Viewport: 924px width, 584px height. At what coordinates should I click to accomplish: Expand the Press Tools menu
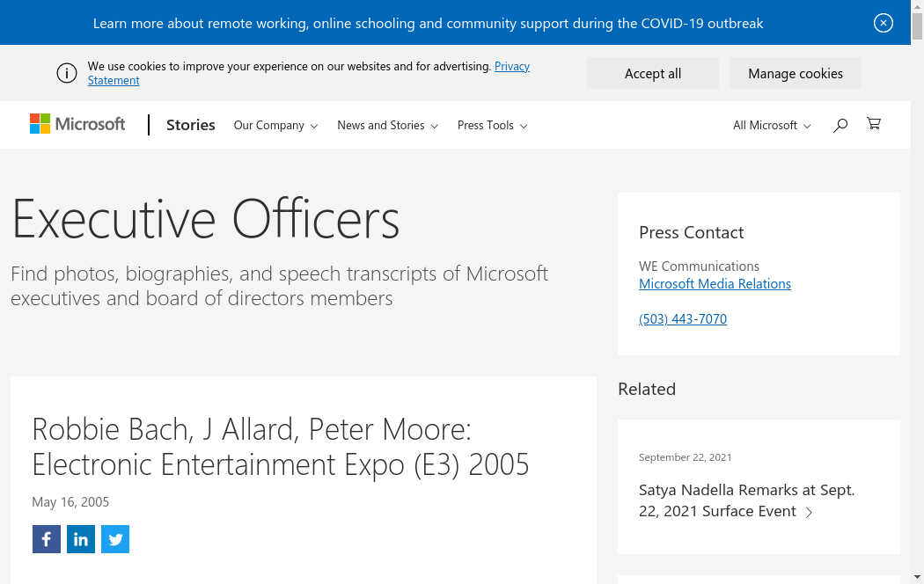tap(492, 126)
